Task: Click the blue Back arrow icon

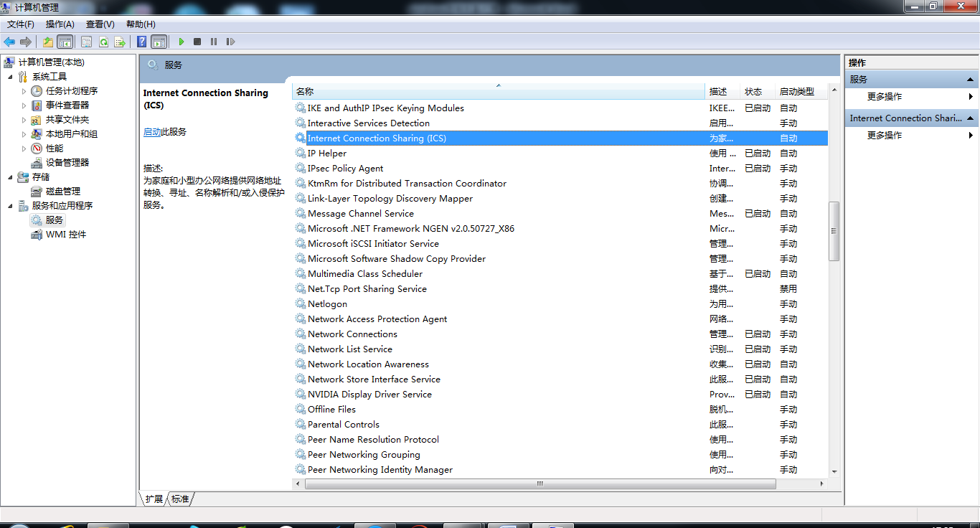Action: tap(9, 42)
